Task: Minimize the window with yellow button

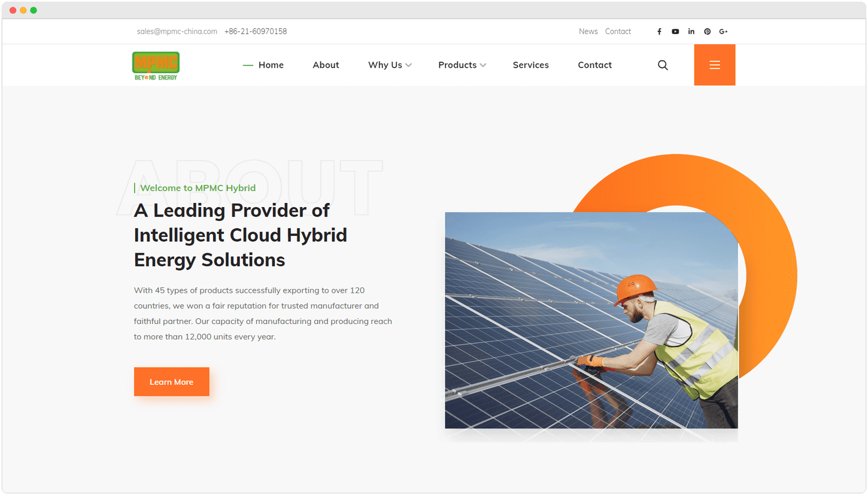Action: click(x=23, y=10)
